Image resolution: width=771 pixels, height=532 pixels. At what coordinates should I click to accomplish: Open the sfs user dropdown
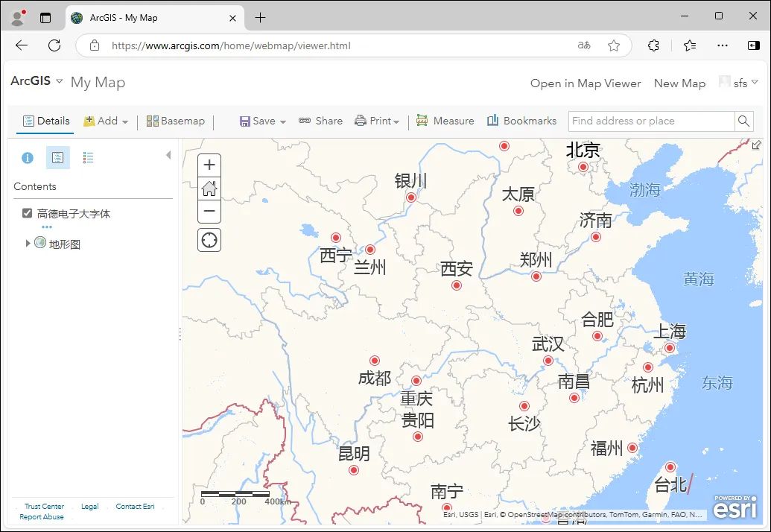click(738, 83)
